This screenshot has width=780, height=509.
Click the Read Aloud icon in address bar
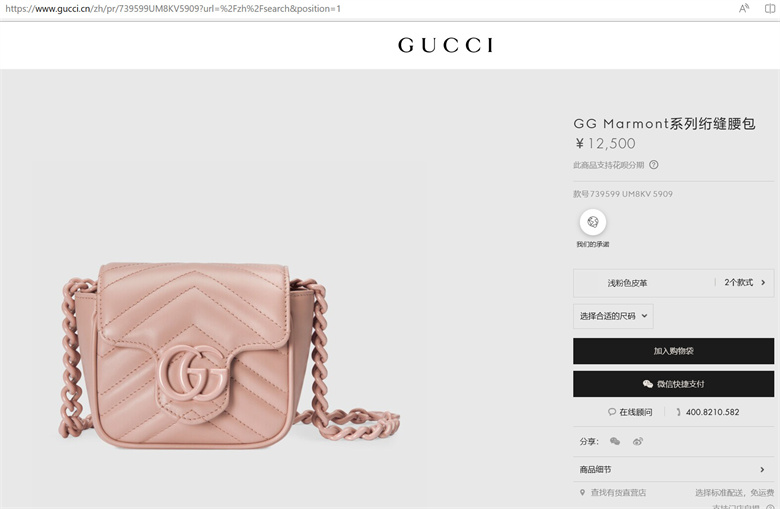point(744,8)
